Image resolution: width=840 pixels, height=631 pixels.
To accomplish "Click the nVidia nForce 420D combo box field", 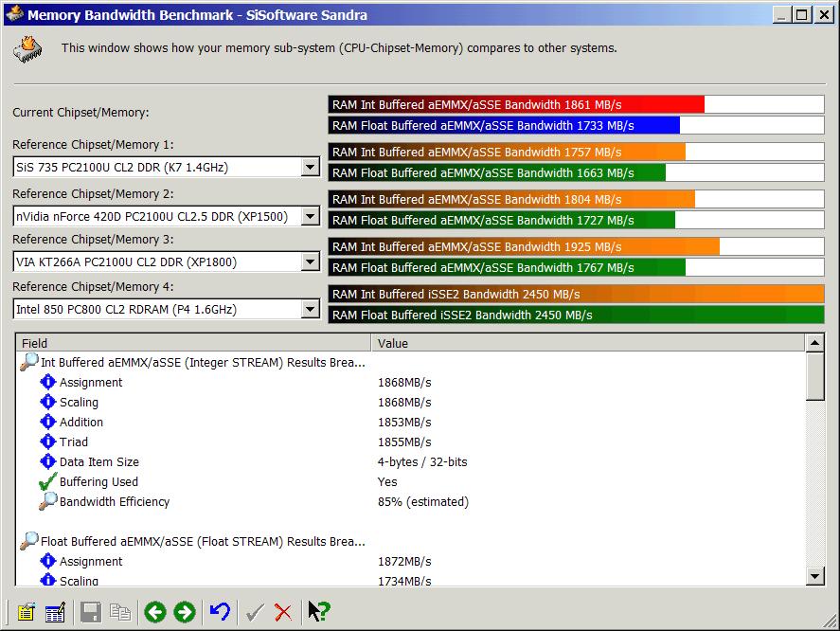I will click(167, 217).
